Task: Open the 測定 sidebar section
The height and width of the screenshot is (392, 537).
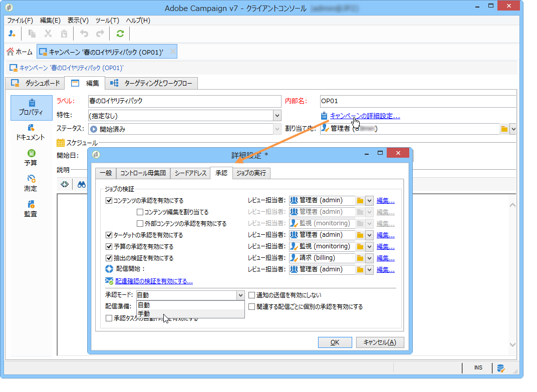Action: [31, 184]
